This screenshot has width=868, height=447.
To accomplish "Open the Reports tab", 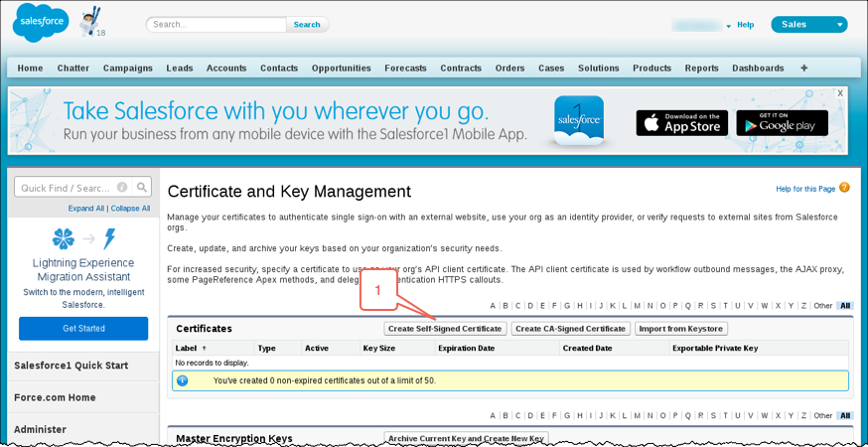I will point(701,69).
